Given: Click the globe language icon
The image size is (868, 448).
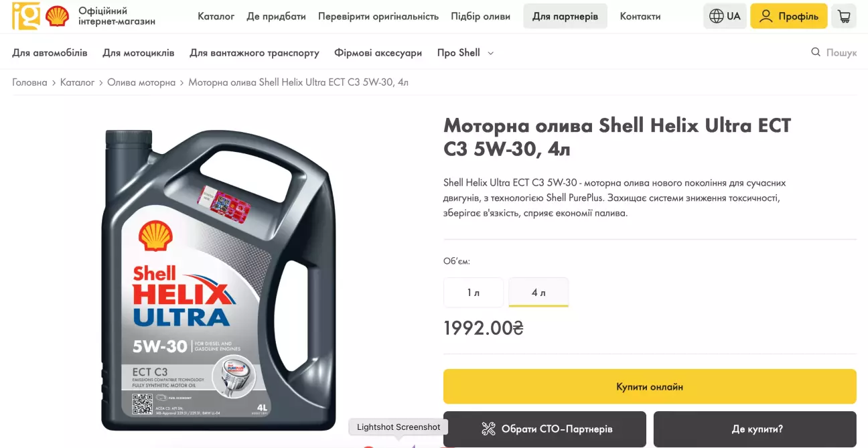Looking at the screenshot, I should (717, 16).
